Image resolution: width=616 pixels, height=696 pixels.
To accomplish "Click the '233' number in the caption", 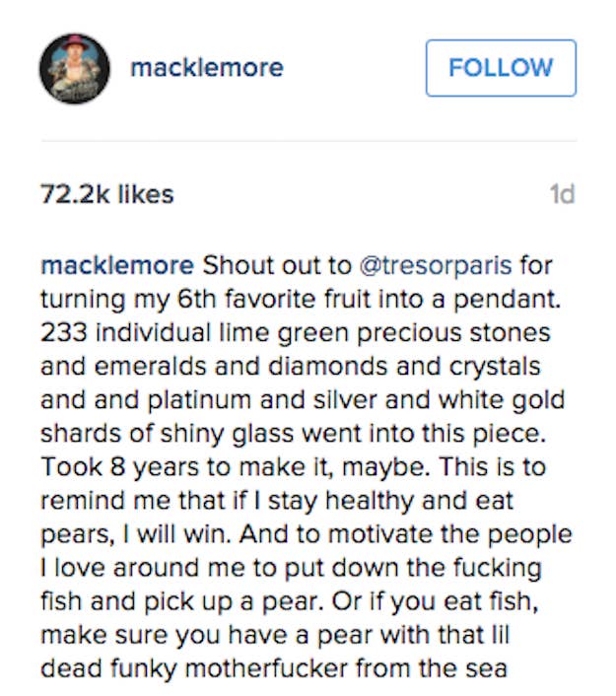I will click(63, 332).
